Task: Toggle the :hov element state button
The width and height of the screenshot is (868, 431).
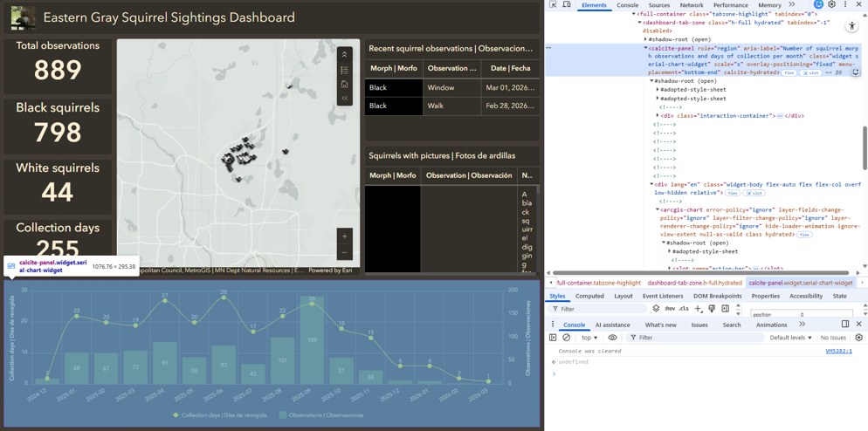Action: click(668, 309)
